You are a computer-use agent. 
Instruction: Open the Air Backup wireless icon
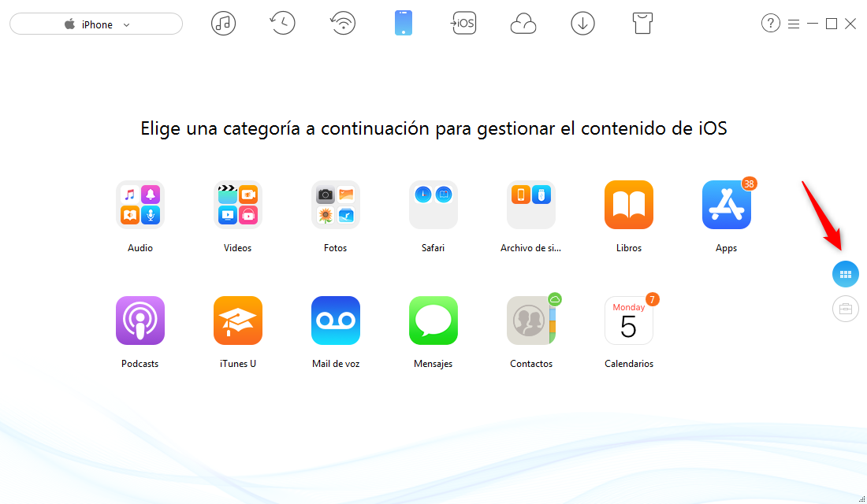[x=343, y=23]
